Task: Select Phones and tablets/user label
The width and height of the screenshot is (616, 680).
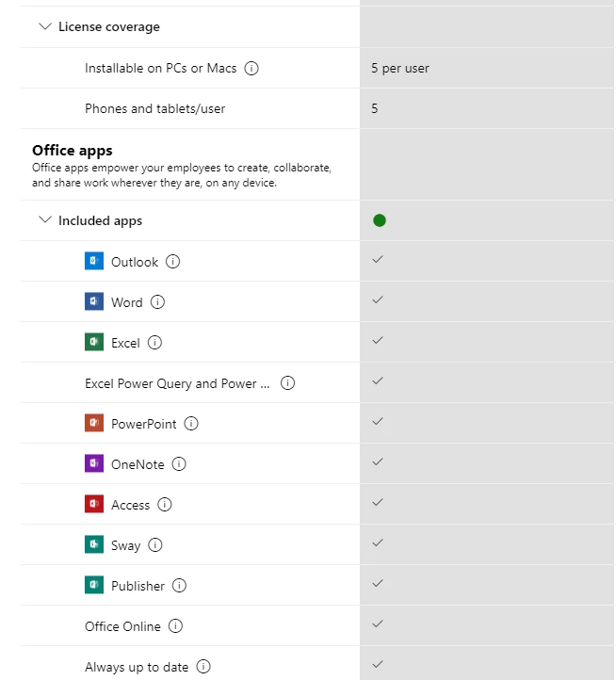Action: click(154, 108)
